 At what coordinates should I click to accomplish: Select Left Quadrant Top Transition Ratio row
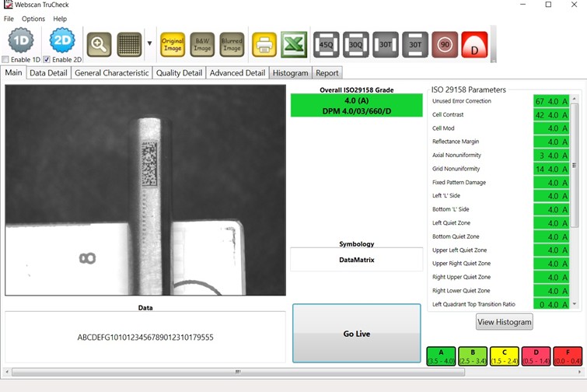[x=500, y=304]
